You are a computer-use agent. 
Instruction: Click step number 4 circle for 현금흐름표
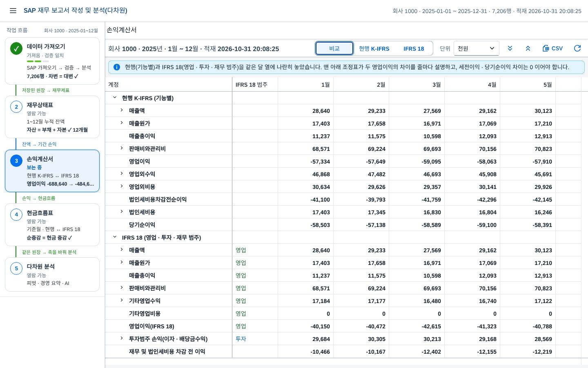click(16, 215)
